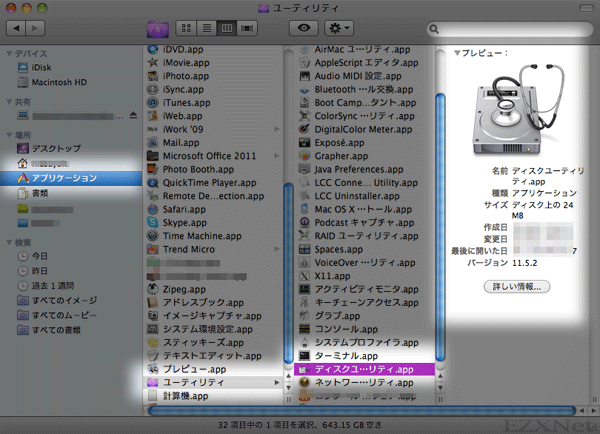Show 過去 1 週間 search results

pos(46,286)
